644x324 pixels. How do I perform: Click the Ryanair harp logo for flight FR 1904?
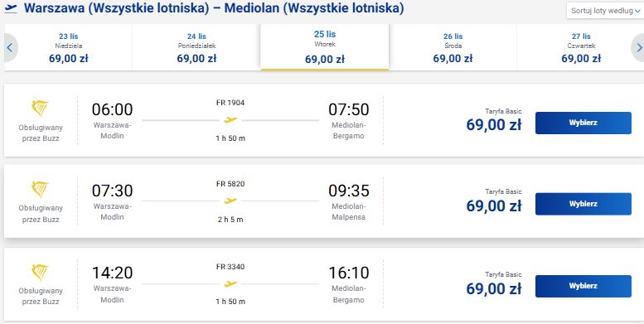(40, 109)
